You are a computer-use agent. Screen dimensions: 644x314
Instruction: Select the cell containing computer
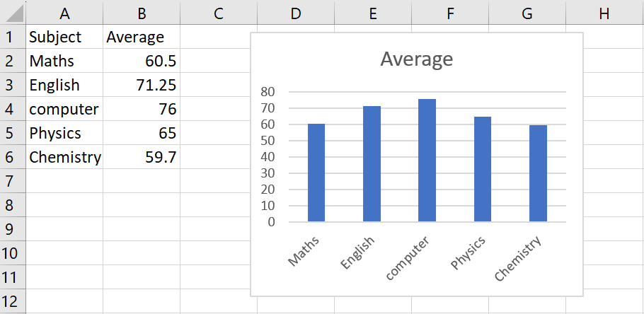point(64,109)
